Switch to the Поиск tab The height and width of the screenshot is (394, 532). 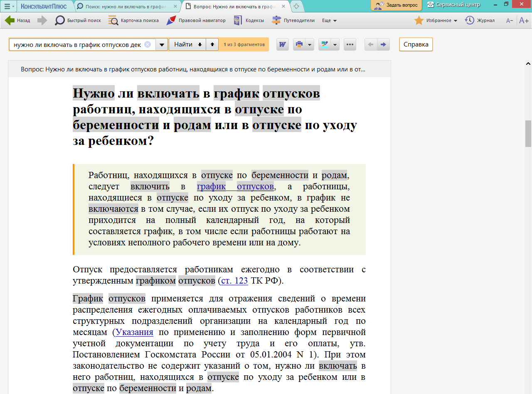[x=126, y=6]
